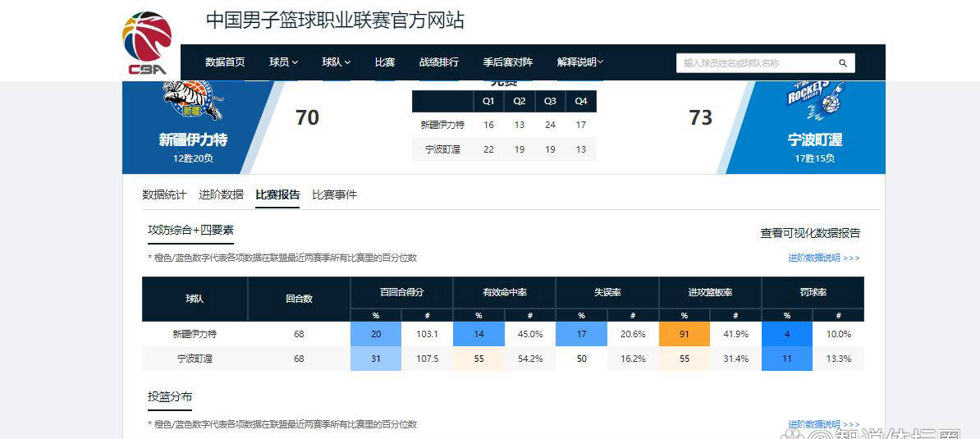Click the blue 4 percentile cell
The image size is (980, 439).
coord(787,334)
